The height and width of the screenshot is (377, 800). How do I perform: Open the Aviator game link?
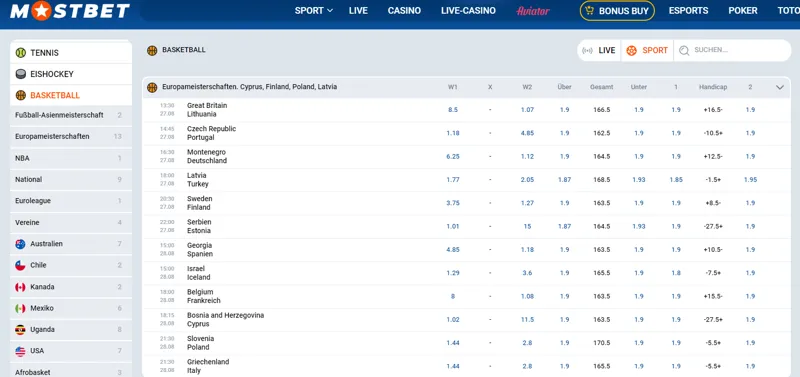[x=533, y=11]
